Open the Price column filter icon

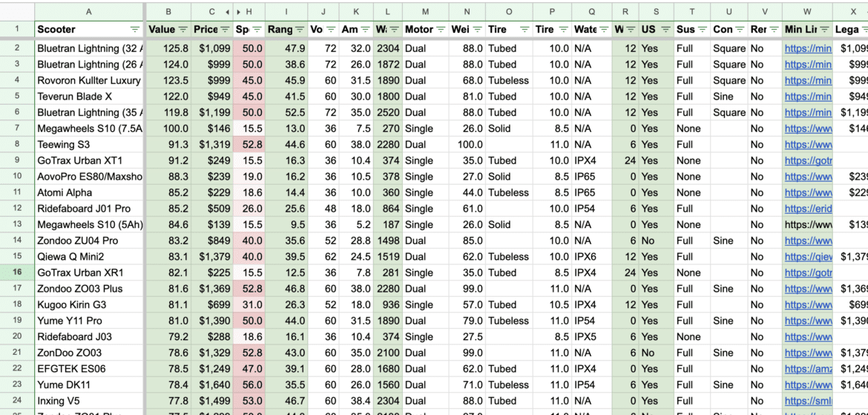(225, 30)
